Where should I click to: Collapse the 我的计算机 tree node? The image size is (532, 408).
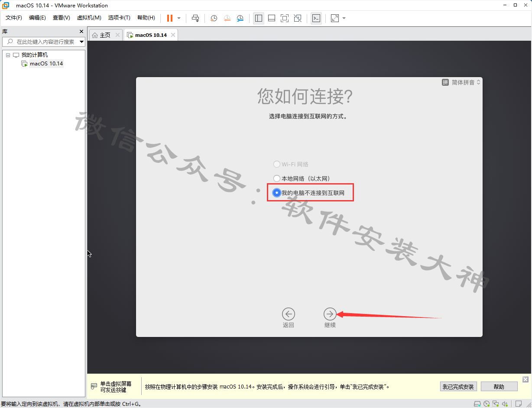8,55
